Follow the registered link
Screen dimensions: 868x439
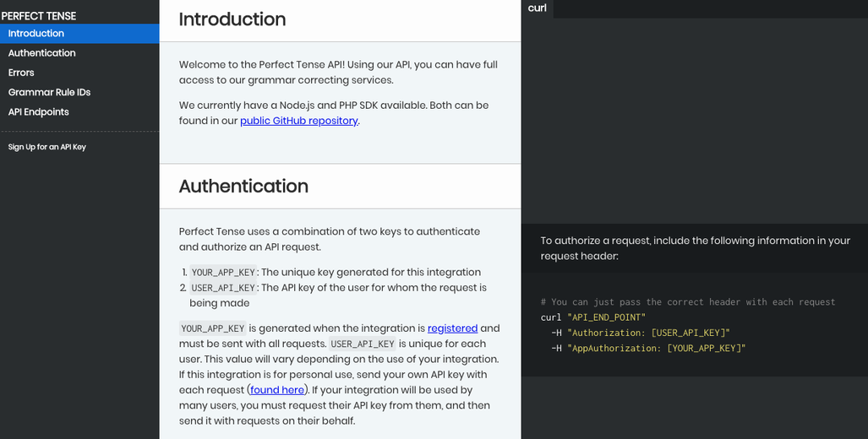click(452, 328)
